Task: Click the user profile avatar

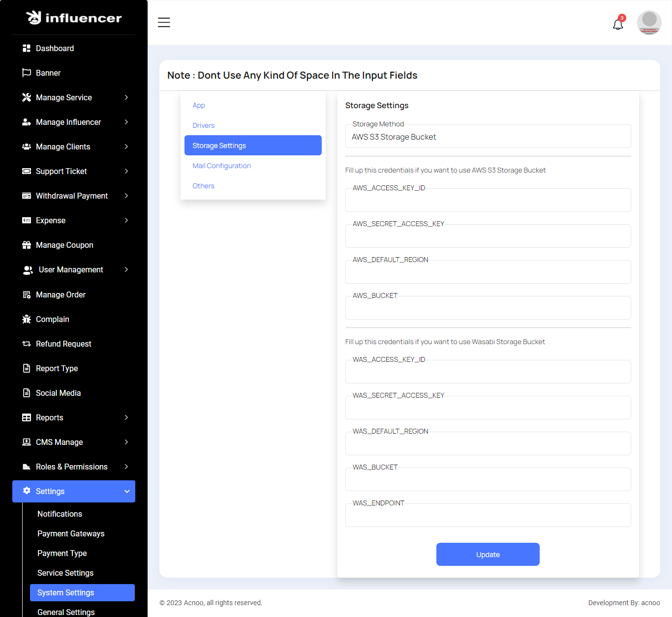Action: (649, 23)
